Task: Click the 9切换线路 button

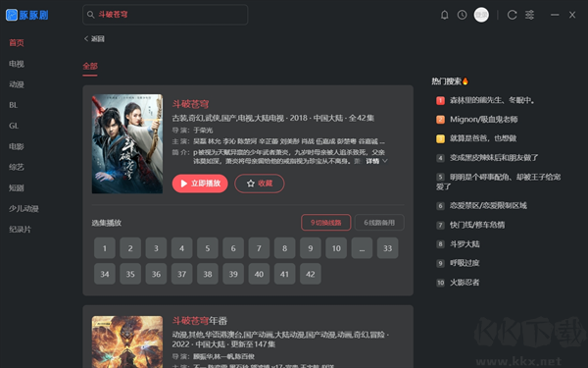Action: tap(326, 223)
